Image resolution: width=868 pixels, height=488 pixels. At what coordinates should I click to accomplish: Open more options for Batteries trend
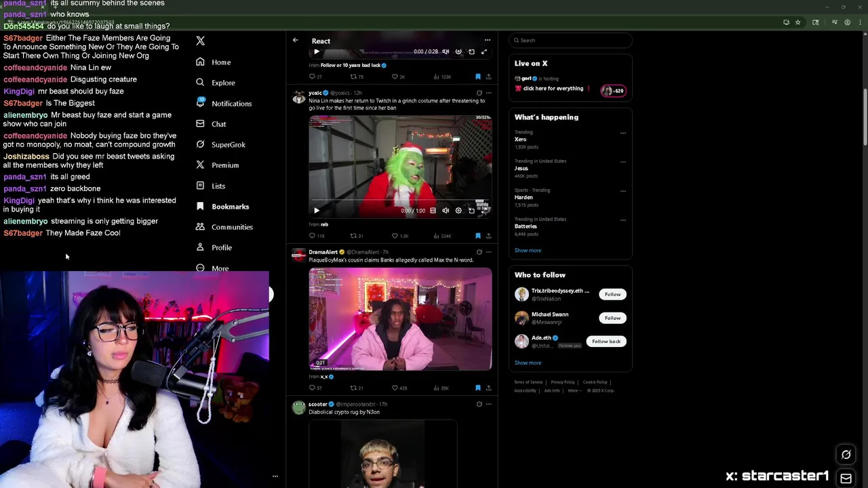623,220
